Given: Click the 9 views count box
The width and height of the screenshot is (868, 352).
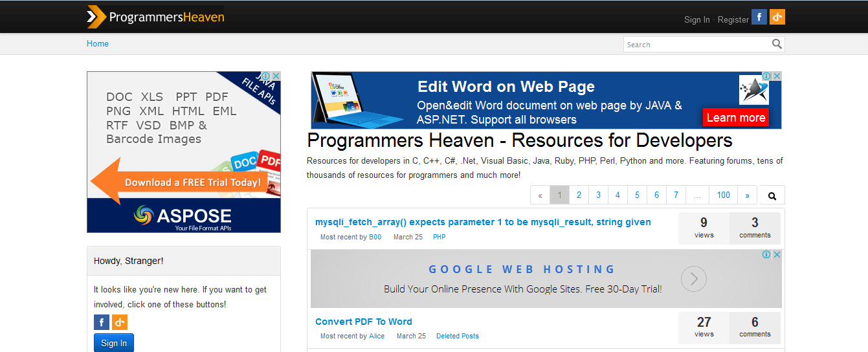Looking at the screenshot, I should (704, 228).
